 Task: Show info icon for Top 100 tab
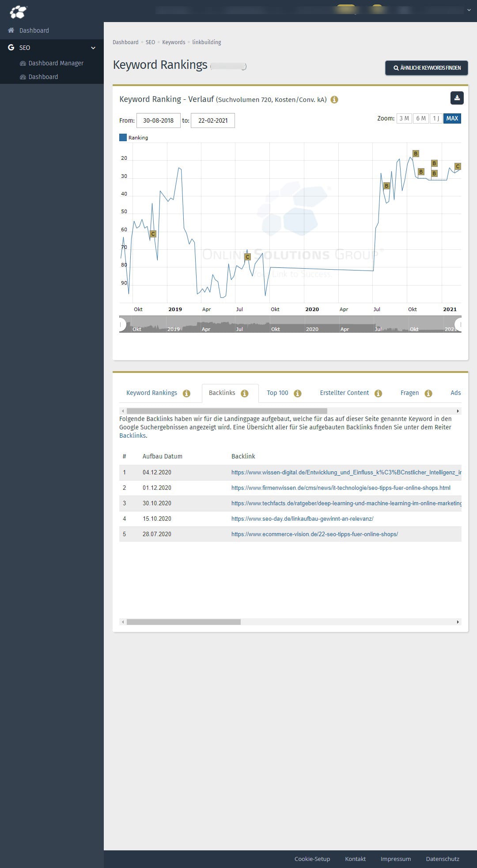(x=298, y=394)
